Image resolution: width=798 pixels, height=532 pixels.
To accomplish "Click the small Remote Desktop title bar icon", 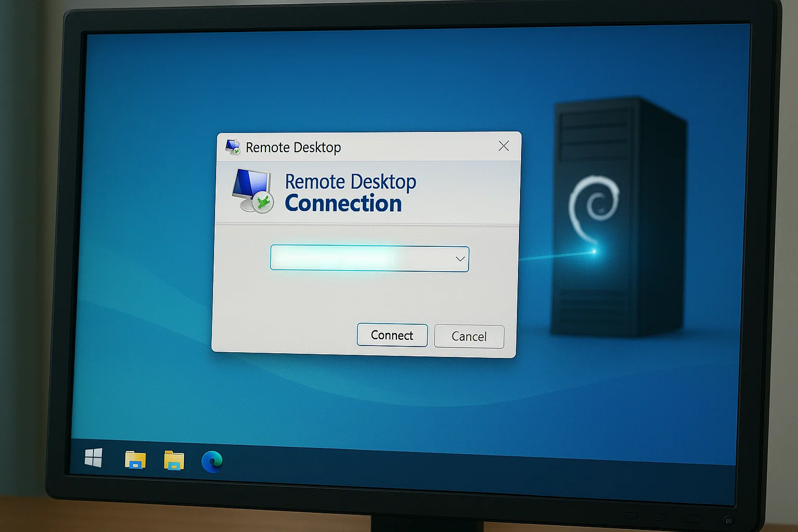I will coord(233,147).
